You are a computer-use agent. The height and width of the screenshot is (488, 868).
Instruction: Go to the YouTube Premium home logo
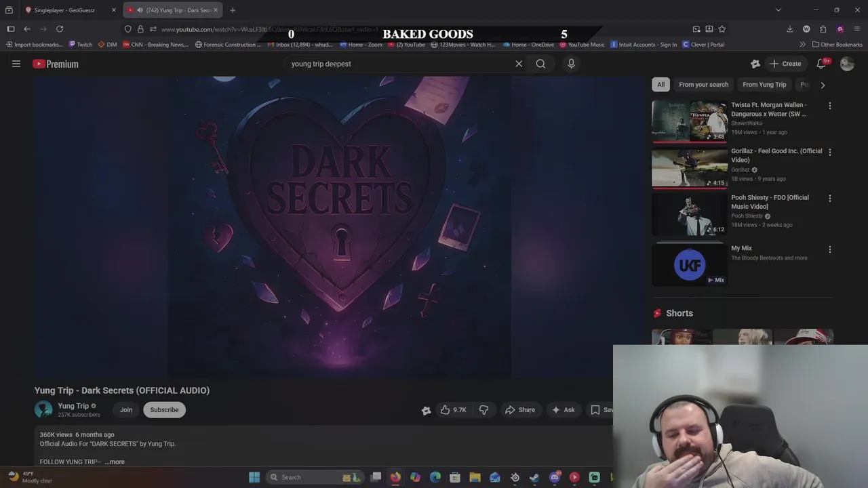(56, 64)
